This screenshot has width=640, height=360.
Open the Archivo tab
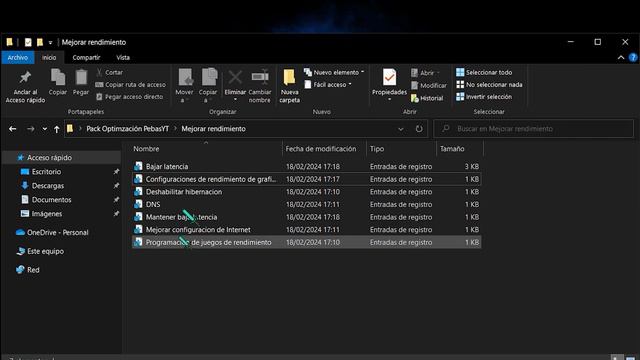18,58
